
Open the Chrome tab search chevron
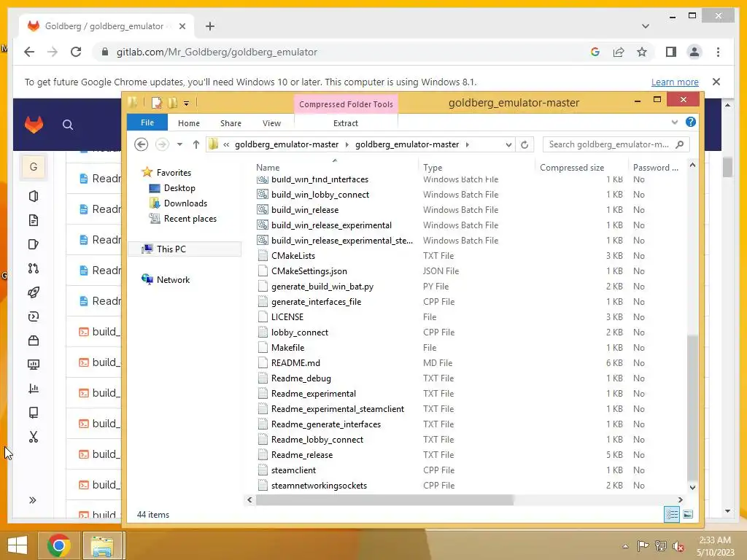tap(645, 26)
